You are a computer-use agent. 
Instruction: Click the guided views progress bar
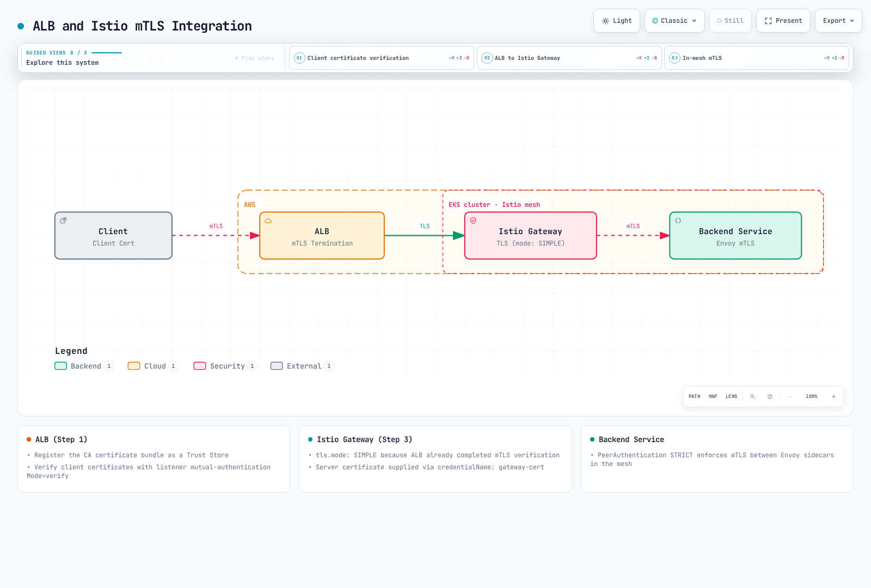(x=107, y=53)
